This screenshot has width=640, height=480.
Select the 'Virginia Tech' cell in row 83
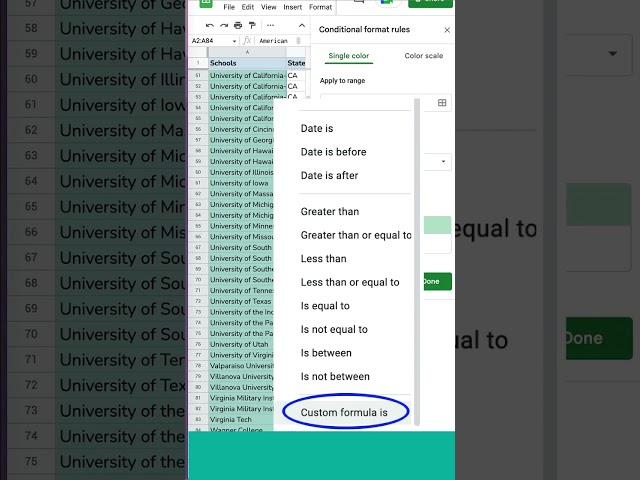241,420
